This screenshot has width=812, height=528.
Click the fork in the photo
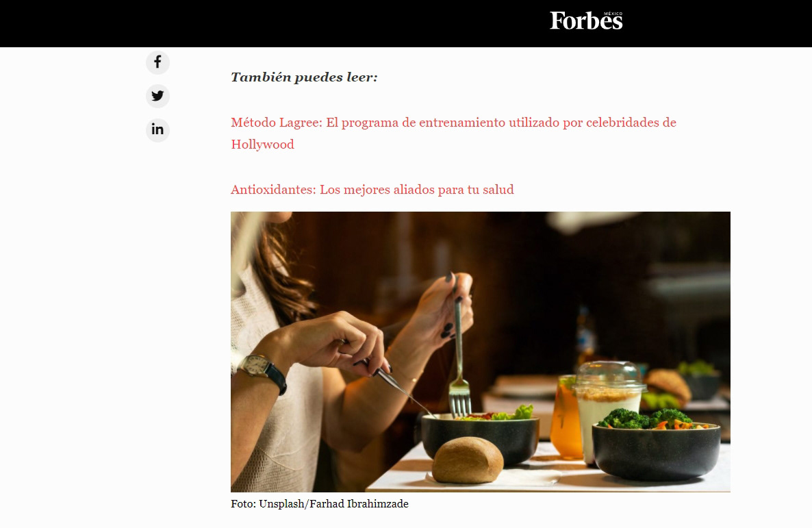point(459,357)
